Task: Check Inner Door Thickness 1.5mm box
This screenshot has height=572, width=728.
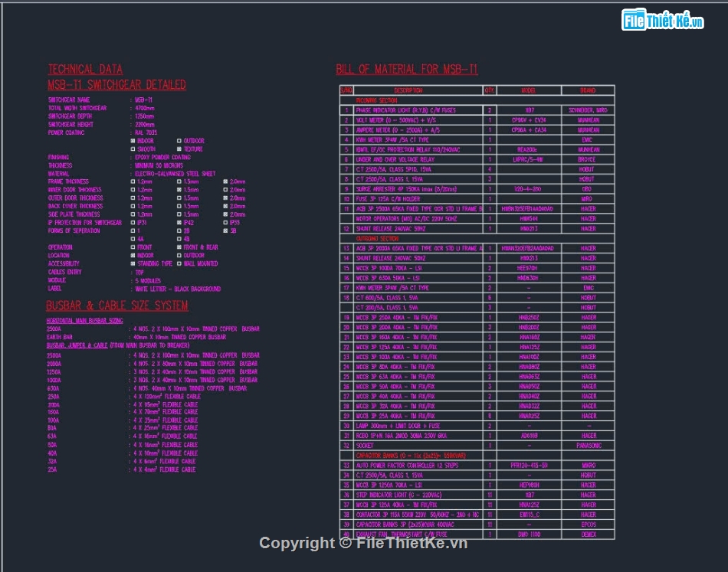Action: click(x=179, y=190)
